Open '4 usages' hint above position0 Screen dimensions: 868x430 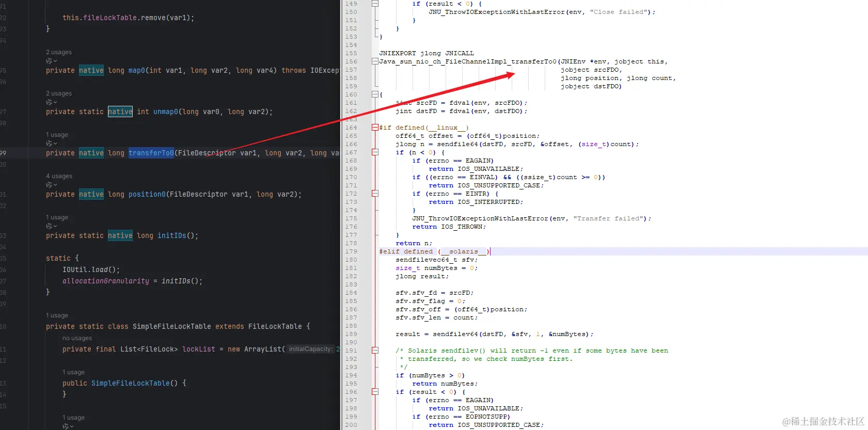pyautogui.click(x=59, y=176)
